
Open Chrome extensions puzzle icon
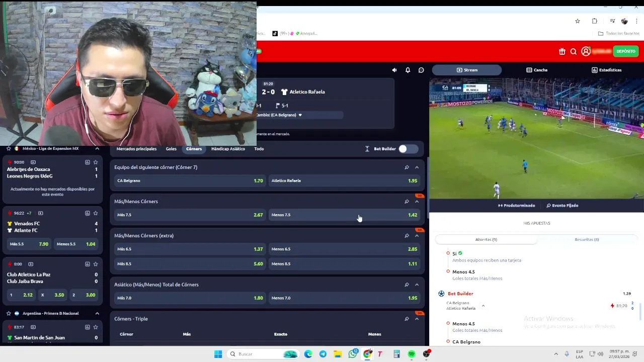click(x=595, y=21)
